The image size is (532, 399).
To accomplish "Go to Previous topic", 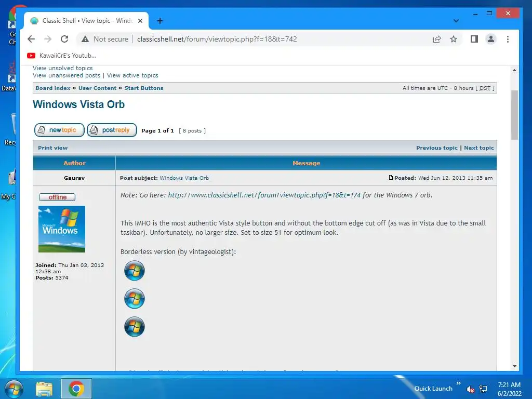I will click(x=436, y=148).
